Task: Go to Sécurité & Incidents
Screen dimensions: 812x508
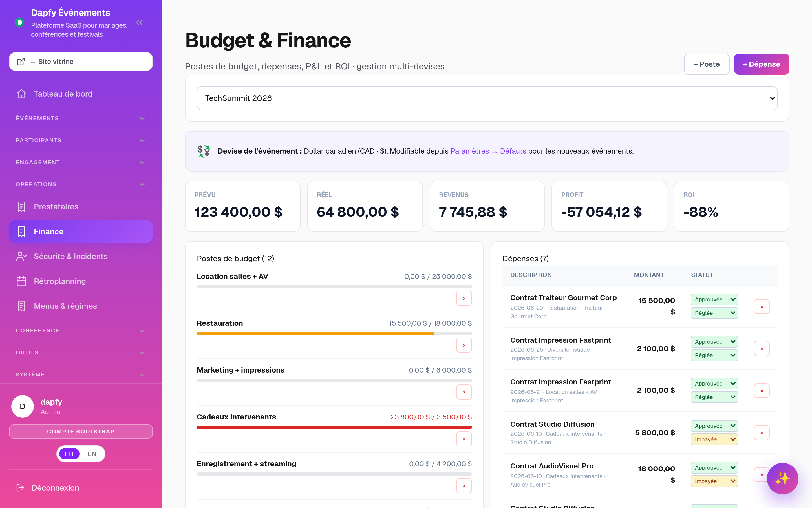Action: pos(81,256)
